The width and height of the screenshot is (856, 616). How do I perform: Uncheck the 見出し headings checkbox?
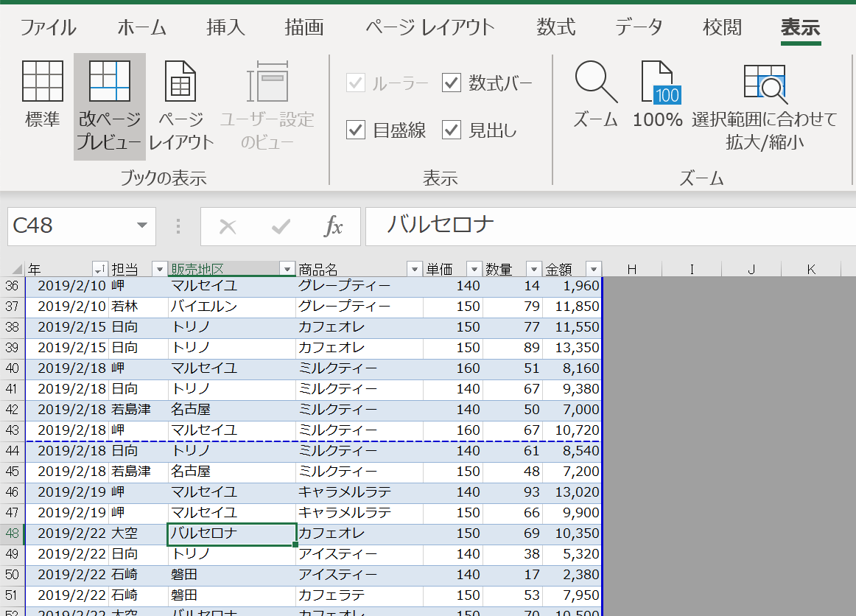tap(452, 130)
